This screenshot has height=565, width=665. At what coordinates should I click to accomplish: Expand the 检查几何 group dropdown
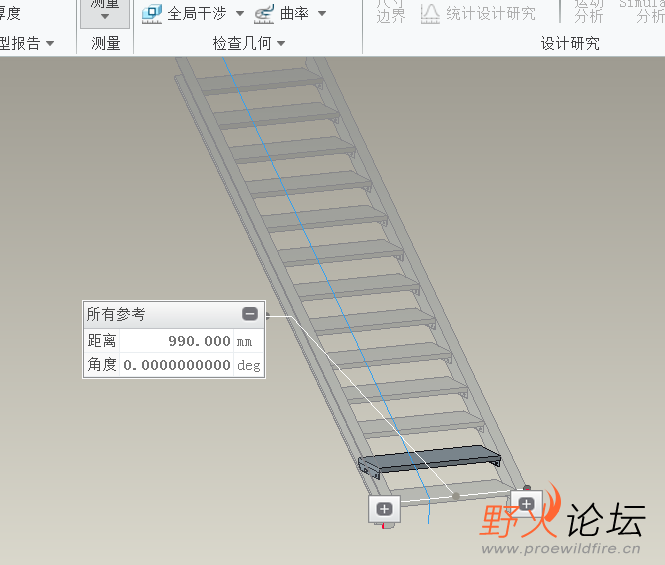point(281,43)
